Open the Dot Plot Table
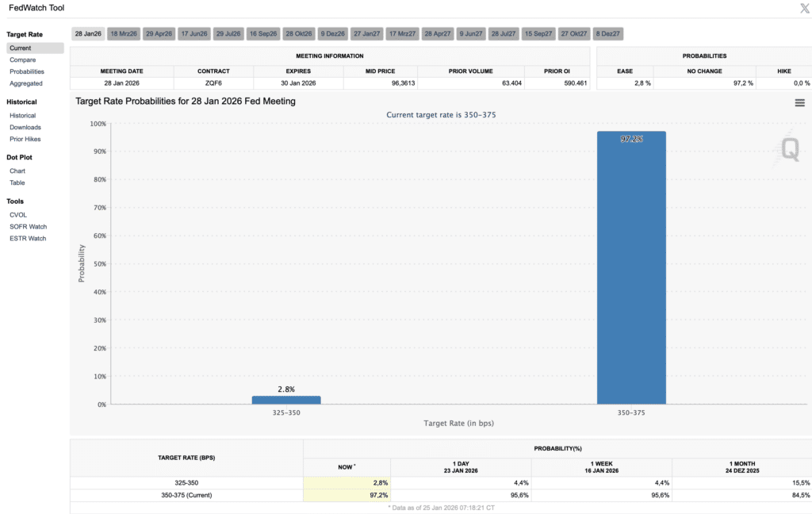Viewport: 812px width, 514px height. pyautogui.click(x=17, y=183)
